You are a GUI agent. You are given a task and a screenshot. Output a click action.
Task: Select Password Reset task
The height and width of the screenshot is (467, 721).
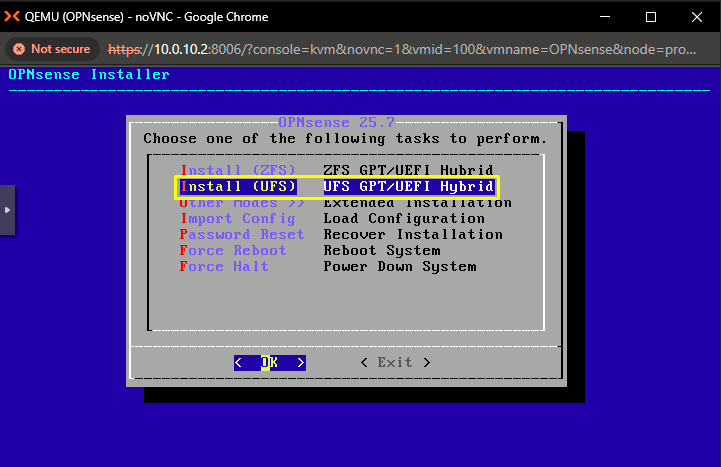pyautogui.click(x=242, y=234)
